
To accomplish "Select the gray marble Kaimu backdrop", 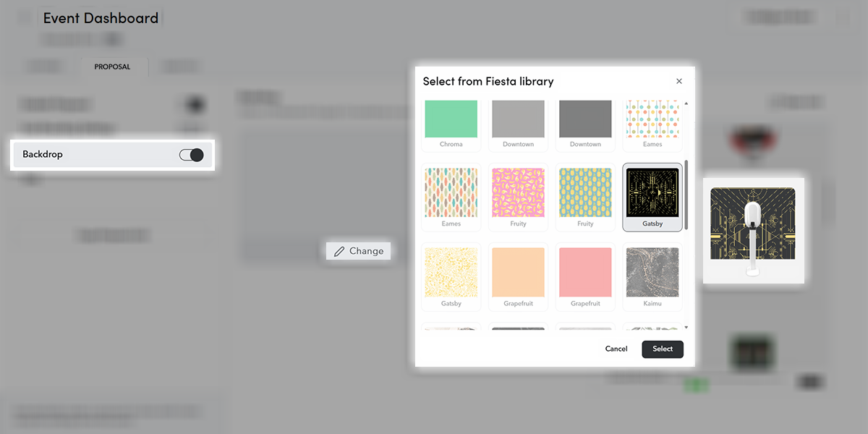I will [652, 276].
